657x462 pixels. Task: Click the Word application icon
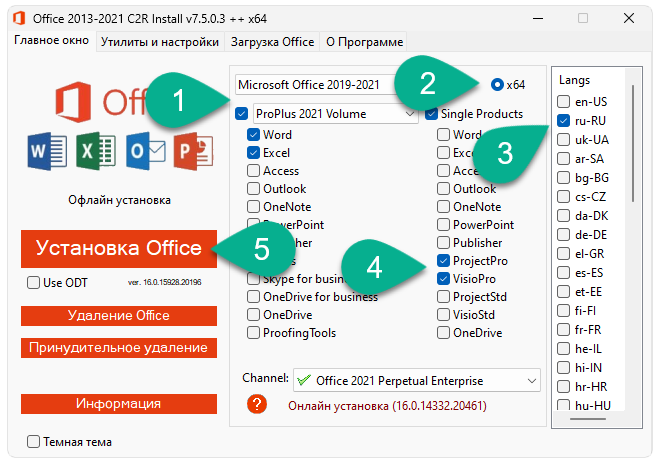click(x=47, y=152)
